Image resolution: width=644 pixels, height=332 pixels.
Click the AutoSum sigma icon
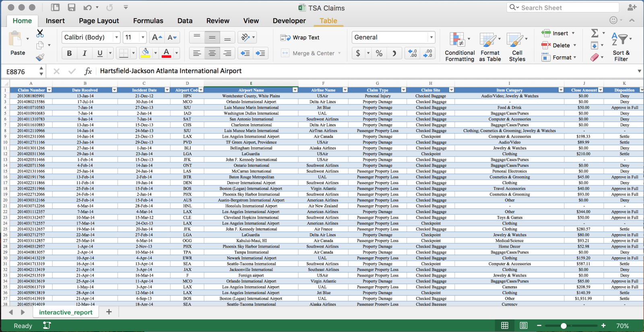click(x=594, y=33)
